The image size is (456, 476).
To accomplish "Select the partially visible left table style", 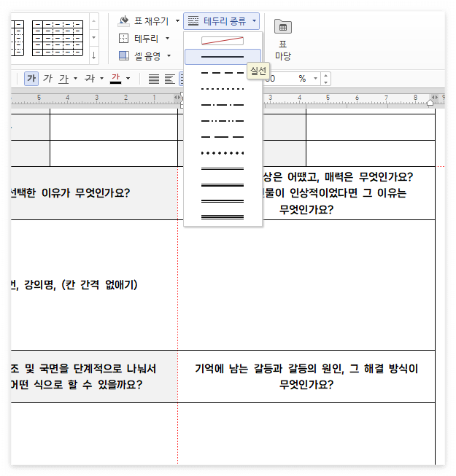I will point(18,38).
